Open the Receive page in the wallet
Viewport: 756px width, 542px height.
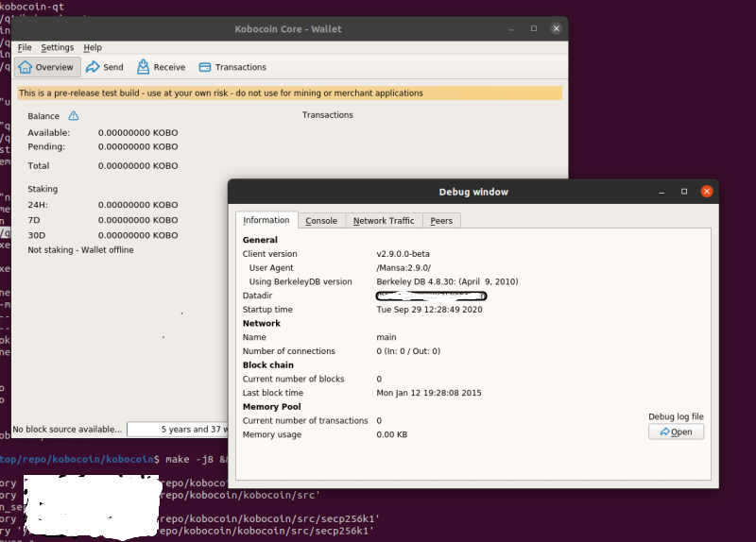coord(161,67)
